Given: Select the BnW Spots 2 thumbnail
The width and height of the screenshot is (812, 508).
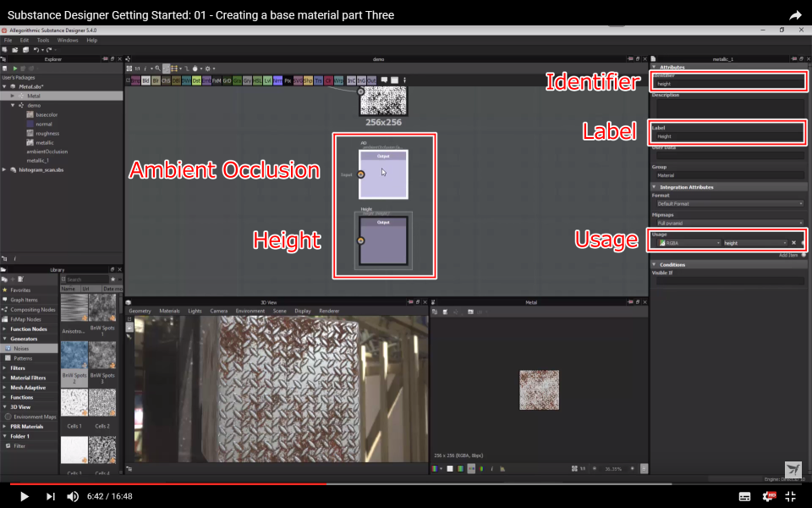Looking at the screenshot, I should click(x=74, y=354).
